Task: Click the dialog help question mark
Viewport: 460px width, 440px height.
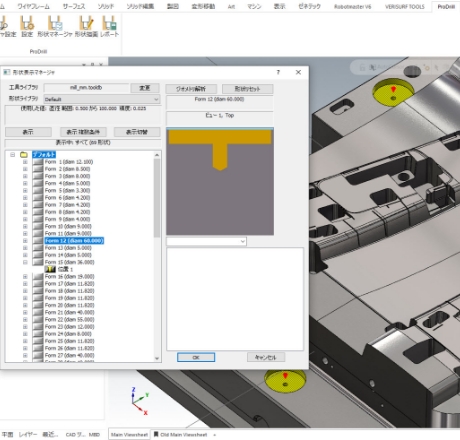Action: [x=278, y=72]
